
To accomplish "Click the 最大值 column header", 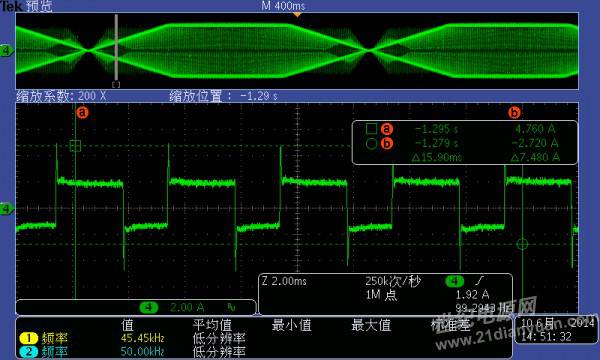I will (371, 325).
